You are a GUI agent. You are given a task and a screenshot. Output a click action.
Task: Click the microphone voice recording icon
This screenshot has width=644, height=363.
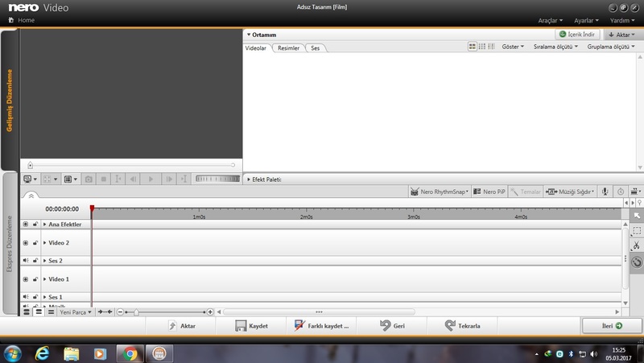point(605,192)
